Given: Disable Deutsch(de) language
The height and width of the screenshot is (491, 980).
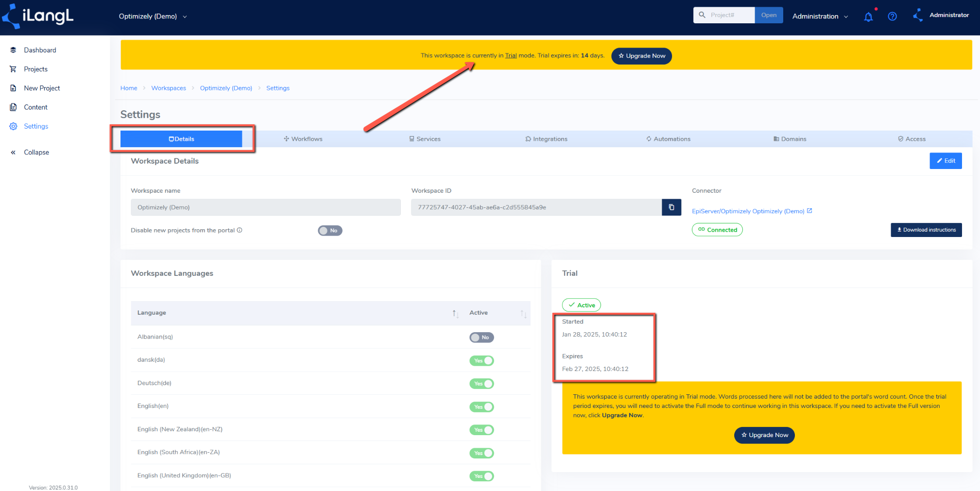Looking at the screenshot, I should [x=481, y=384].
